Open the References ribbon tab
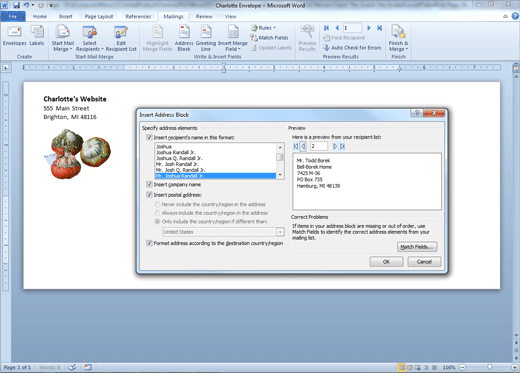 tap(138, 16)
